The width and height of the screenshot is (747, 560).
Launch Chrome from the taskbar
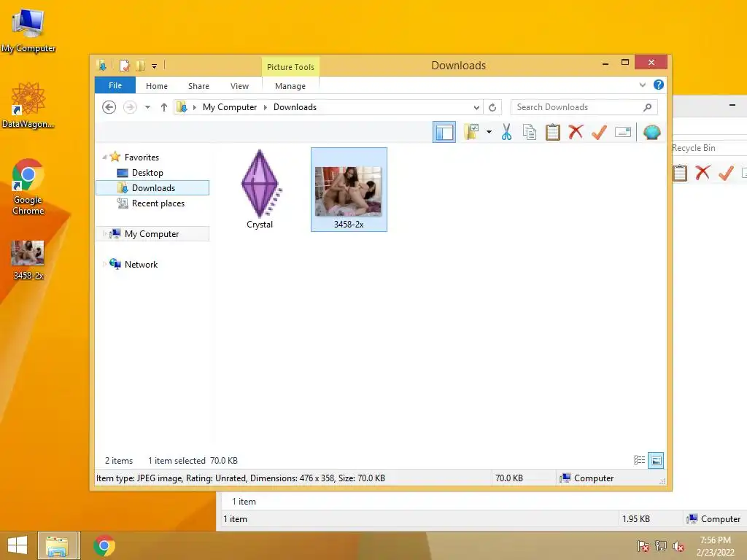pyautogui.click(x=104, y=545)
